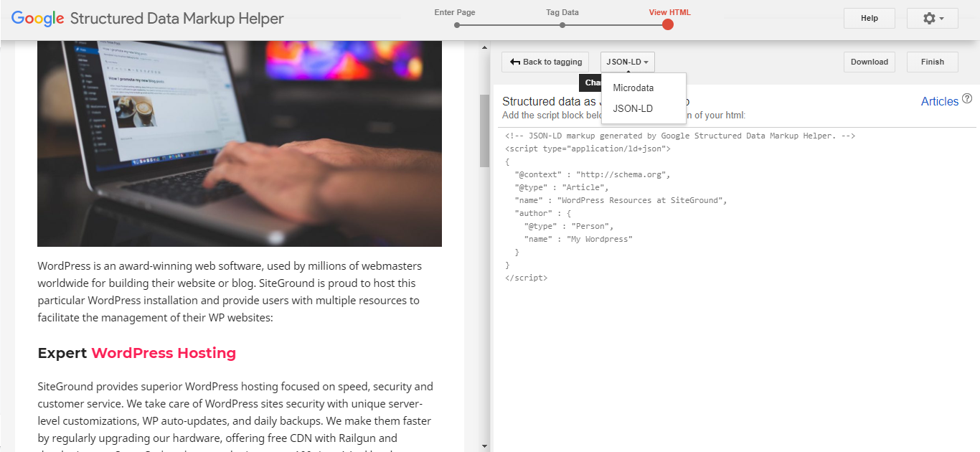Click the WordPress Resources at SiteGround name line
Viewport: 980px width, 452px height.
pyautogui.click(x=621, y=200)
